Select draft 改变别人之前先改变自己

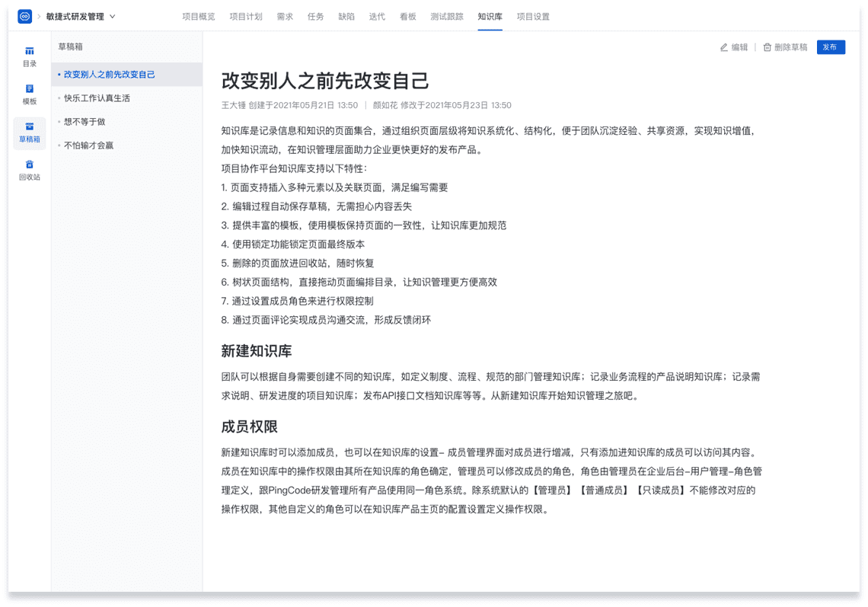pyautogui.click(x=126, y=74)
